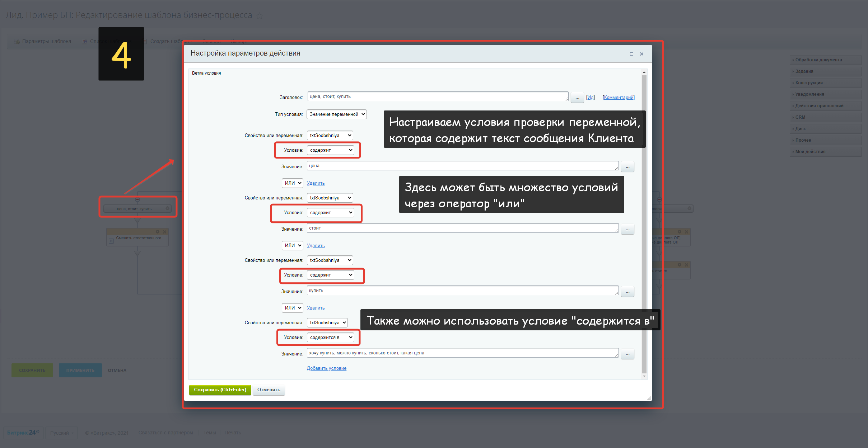Open first txtSoobshniya variable dropdown

point(330,136)
